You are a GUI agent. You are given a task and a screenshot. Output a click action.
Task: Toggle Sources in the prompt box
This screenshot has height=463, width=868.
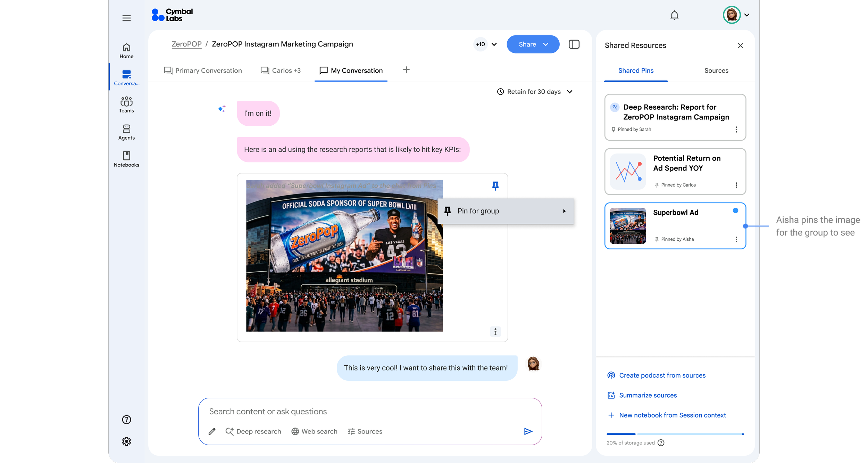point(365,431)
